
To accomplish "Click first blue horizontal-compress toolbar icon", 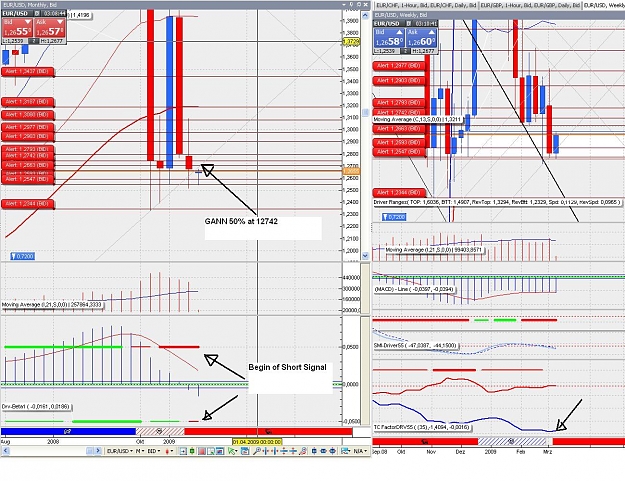I will click(266, 451).
